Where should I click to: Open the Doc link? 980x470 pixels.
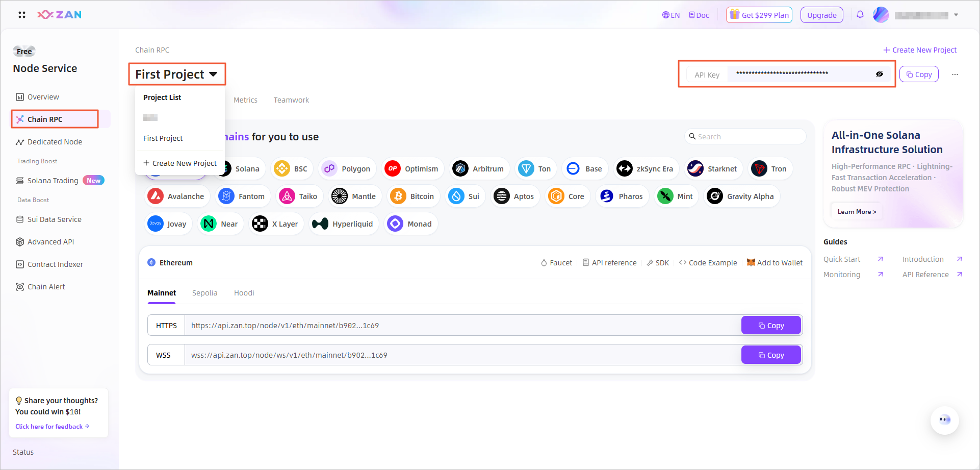click(x=699, y=15)
